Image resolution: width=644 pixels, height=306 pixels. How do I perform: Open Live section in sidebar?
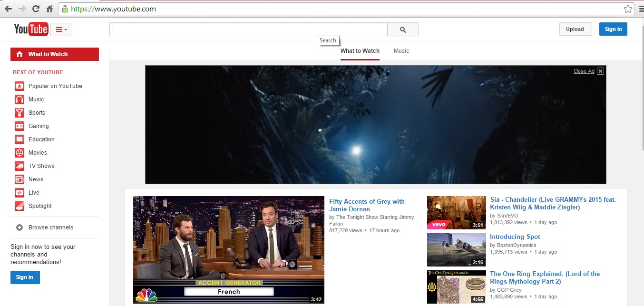click(34, 193)
